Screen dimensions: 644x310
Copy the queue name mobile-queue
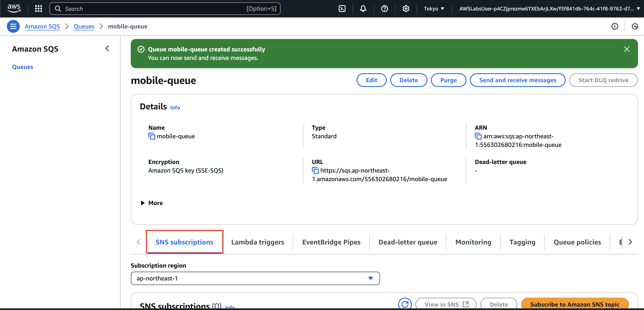152,136
